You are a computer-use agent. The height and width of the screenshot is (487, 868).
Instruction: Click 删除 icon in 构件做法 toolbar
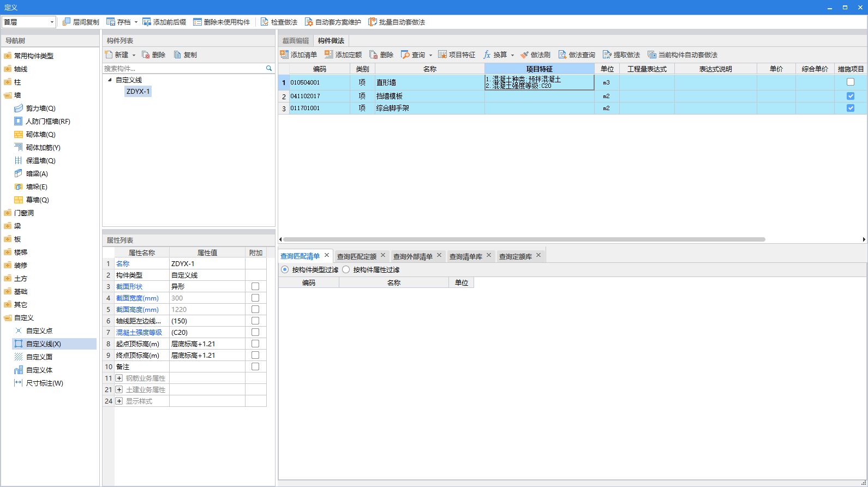[374, 55]
